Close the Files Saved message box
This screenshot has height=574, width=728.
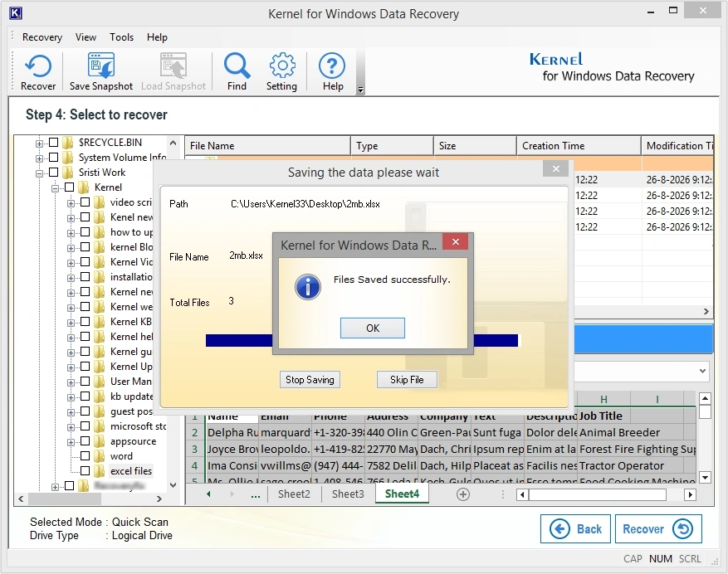coord(456,241)
